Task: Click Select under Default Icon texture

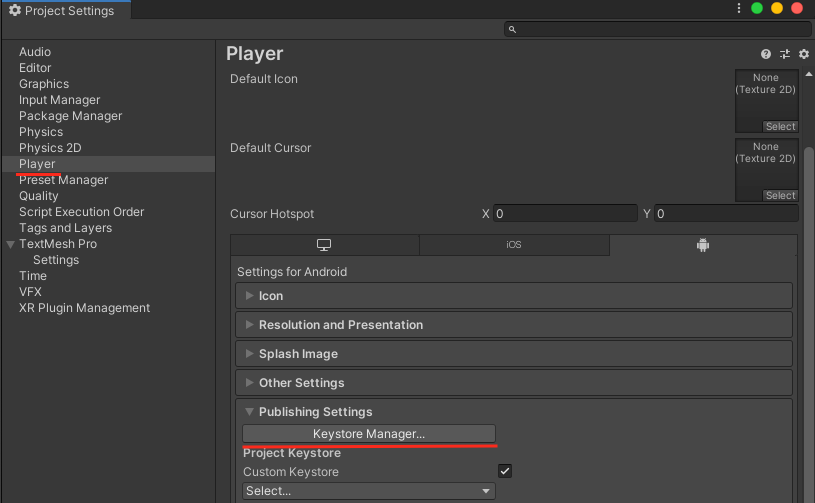Action: tap(780, 126)
